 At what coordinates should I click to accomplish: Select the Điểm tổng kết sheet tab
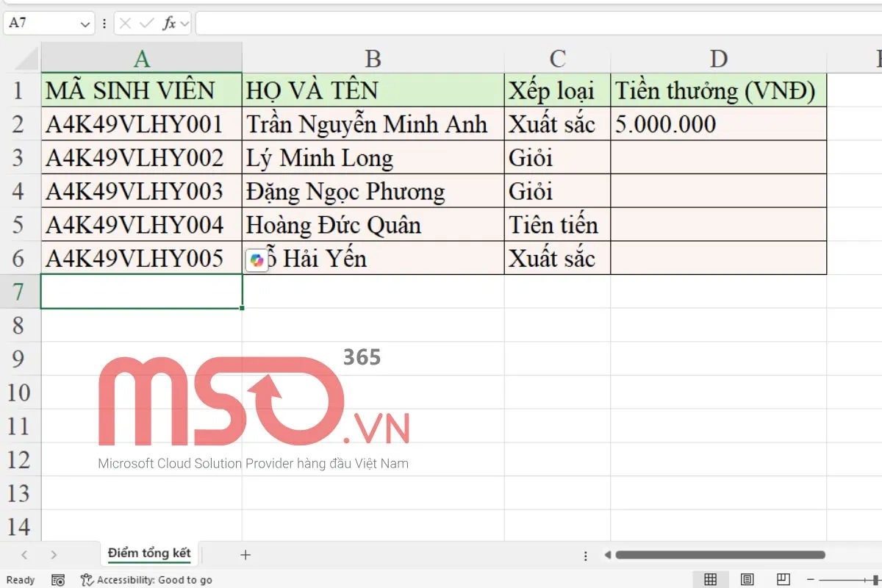pyautogui.click(x=148, y=554)
